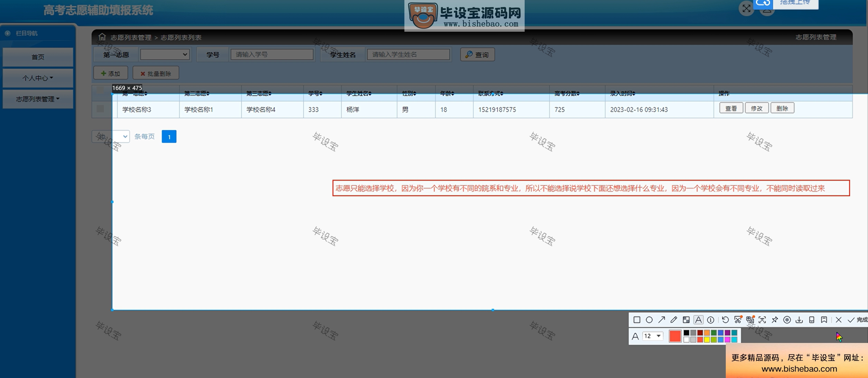Click the 查询 search button
This screenshot has height=378, width=868.
(477, 55)
